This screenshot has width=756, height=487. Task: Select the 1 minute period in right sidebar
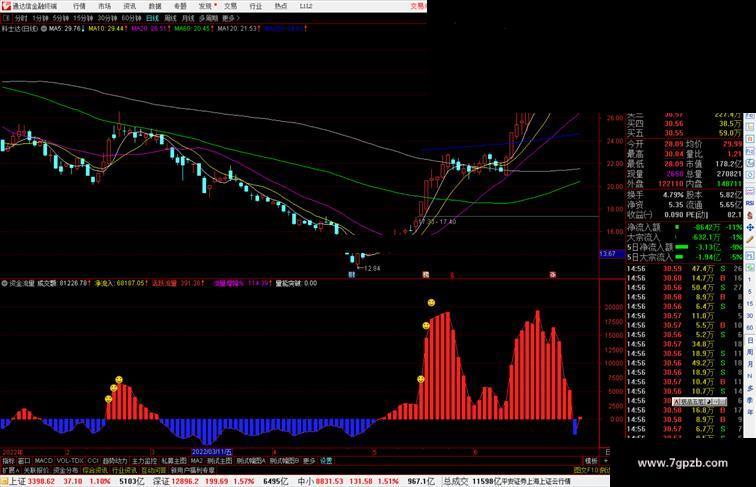click(750, 280)
